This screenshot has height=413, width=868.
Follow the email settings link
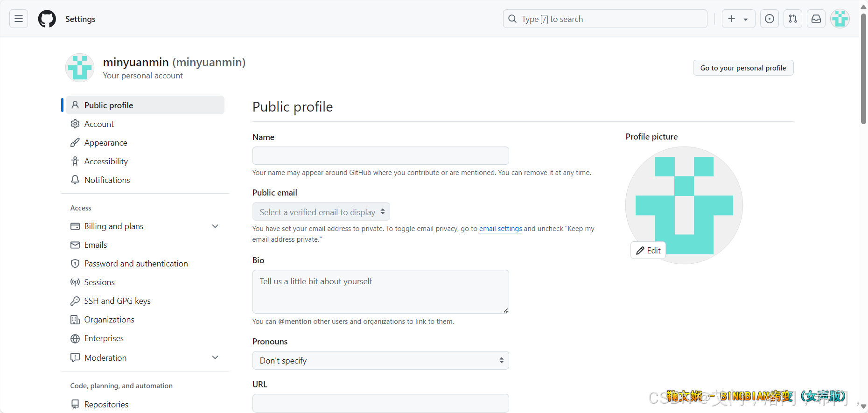500,229
